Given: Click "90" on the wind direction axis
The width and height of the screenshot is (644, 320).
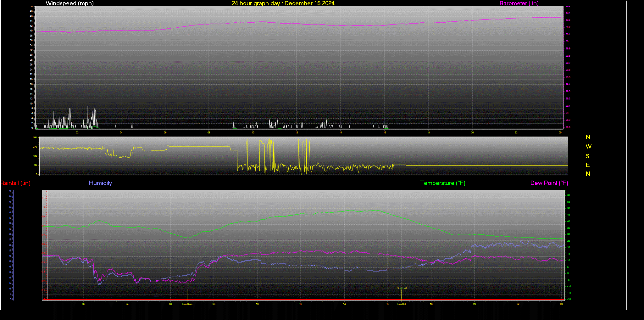Looking at the screenshot, I should pos(36,165).
